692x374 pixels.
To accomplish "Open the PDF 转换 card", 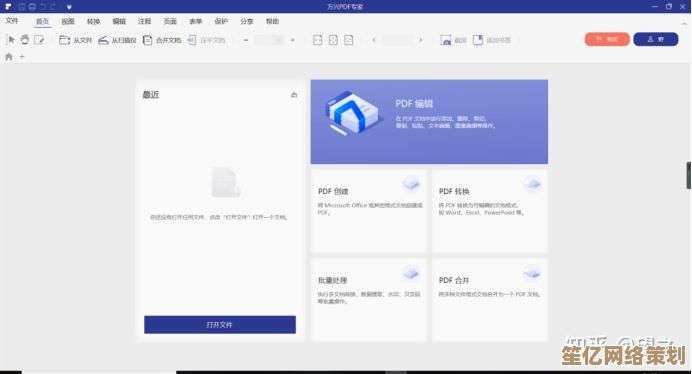I will [489, 211].
